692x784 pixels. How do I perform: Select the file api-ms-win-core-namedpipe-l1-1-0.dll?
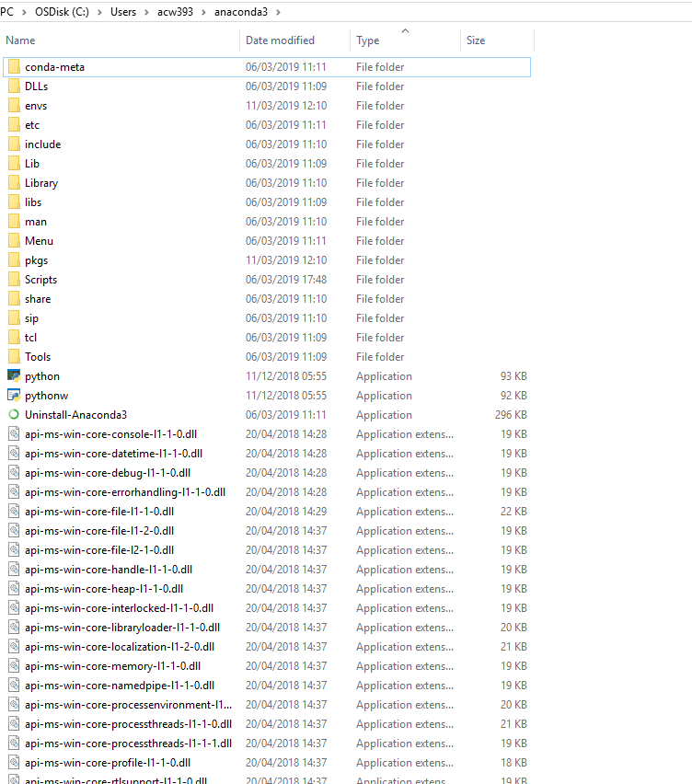(x=120, y=686)
